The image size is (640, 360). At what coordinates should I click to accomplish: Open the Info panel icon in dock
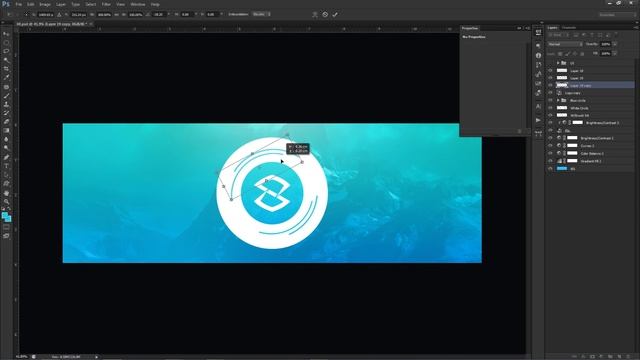[538, 55]
